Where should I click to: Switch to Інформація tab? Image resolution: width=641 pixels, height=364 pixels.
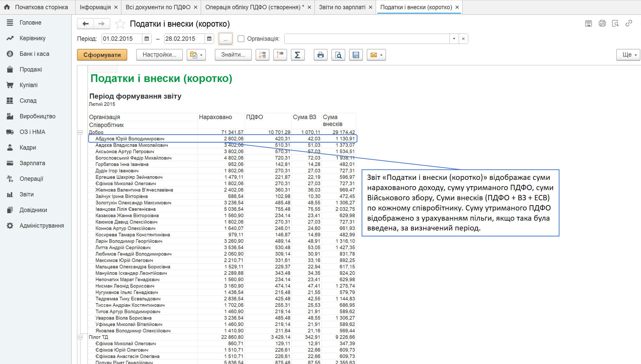click(95, 7)
